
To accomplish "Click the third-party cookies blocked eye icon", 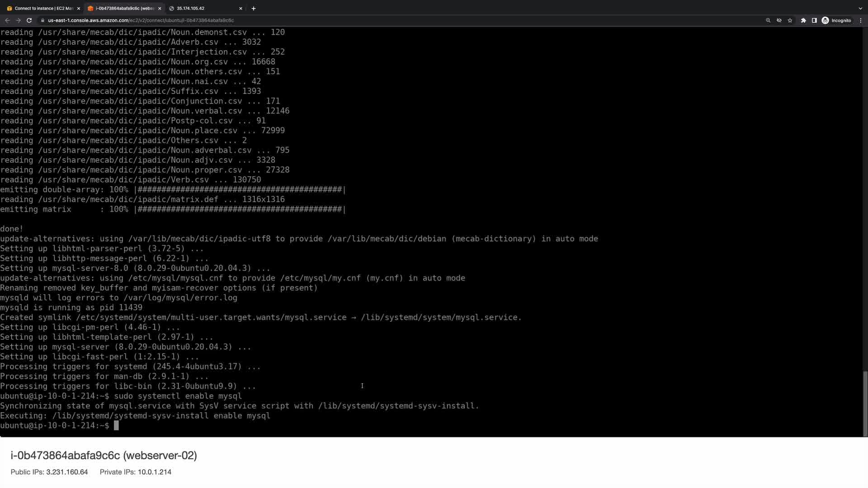I will click(779, 20).
